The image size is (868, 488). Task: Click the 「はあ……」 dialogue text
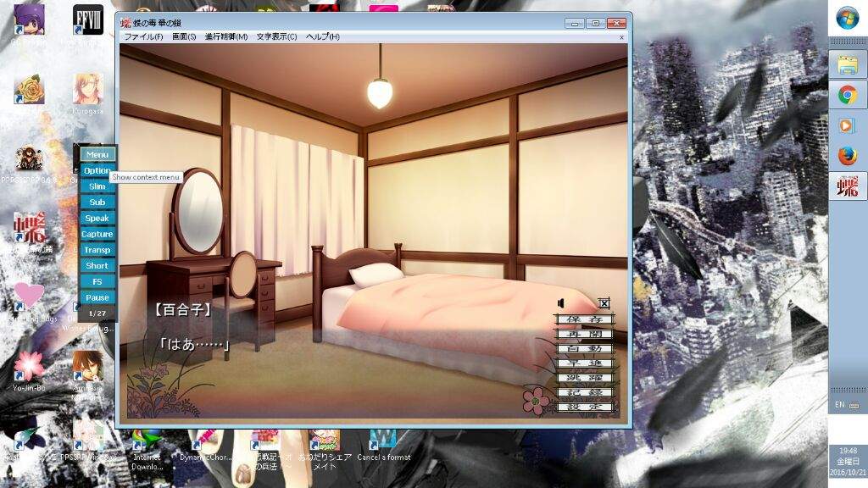point(194,344)
